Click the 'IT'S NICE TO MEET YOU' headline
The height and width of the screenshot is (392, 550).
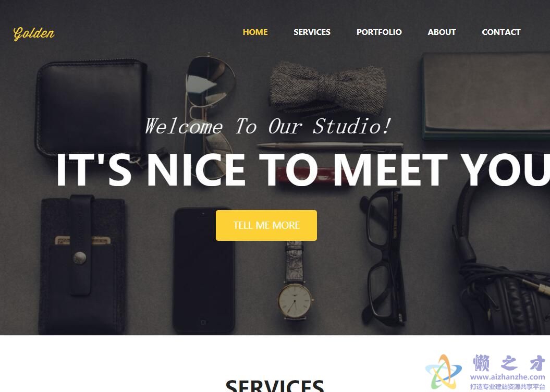click(x=303, y=170)
